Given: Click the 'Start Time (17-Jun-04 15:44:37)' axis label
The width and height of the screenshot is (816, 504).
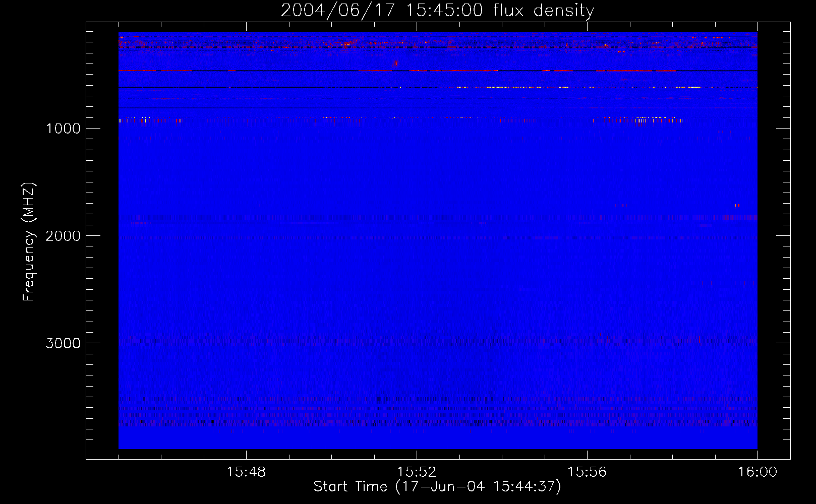Looking at the screenshot, I should pos(437,487).
